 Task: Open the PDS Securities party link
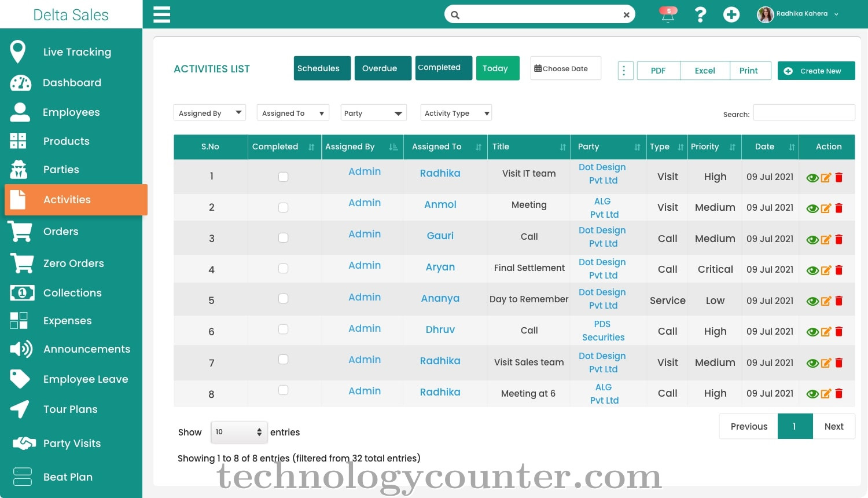click(603, 331)
